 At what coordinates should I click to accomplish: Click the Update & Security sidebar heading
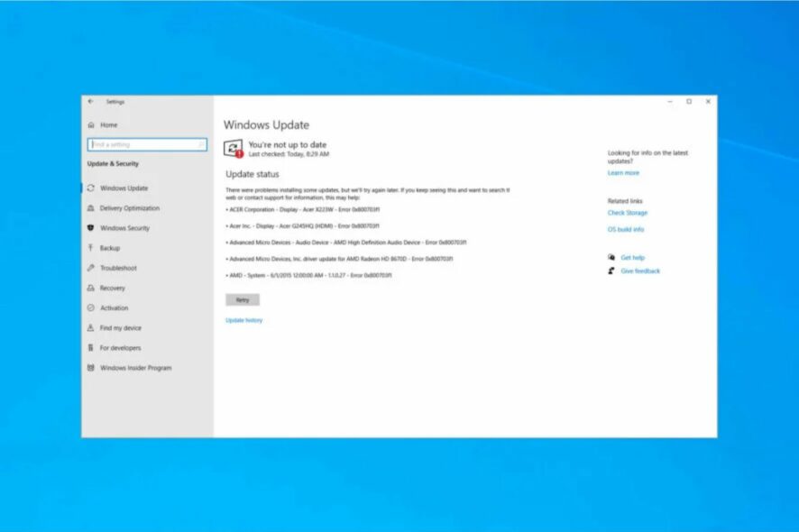tap(113, 163)
